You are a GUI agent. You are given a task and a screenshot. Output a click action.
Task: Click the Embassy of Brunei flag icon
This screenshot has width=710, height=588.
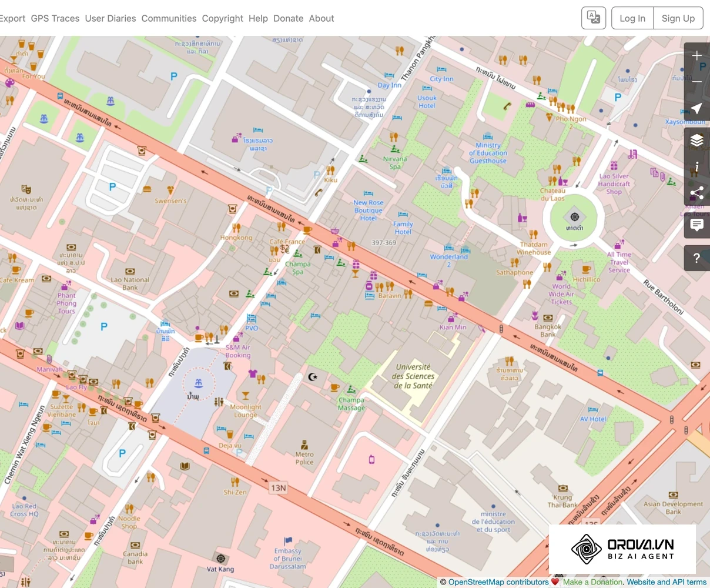(288, 541)
